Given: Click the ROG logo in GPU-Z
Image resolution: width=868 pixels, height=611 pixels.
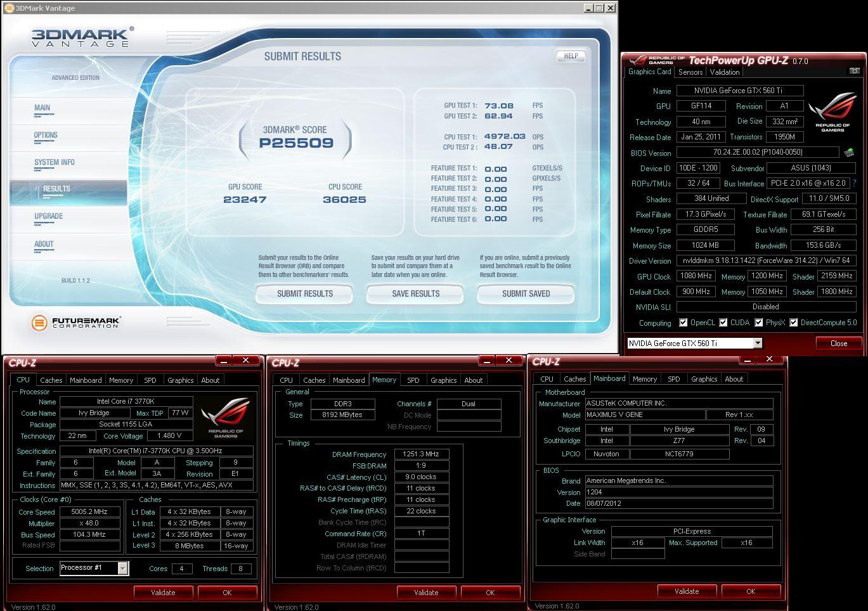Looking at the screenshot, I should point(832,112).
